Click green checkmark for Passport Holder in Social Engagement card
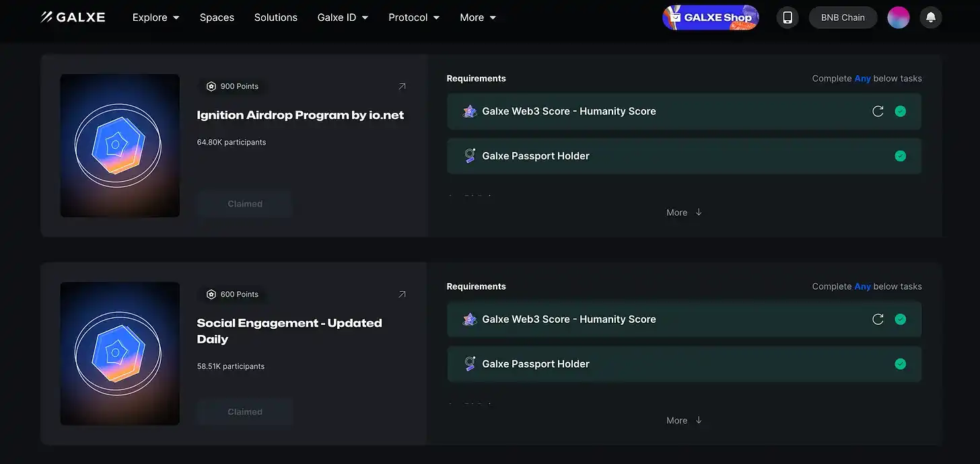This screenshot has width=980, height=464. [x=901, y=364]
